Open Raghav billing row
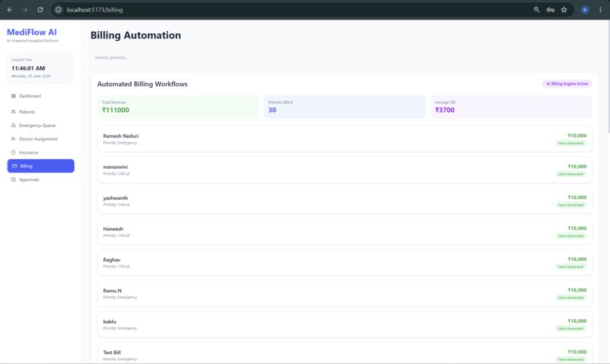The width and height of the screenshot is (610, 364). (x=344, y=263)
